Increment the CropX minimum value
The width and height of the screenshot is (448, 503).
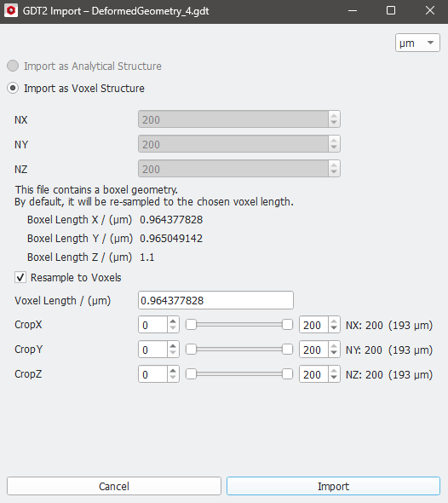point(173,321)
